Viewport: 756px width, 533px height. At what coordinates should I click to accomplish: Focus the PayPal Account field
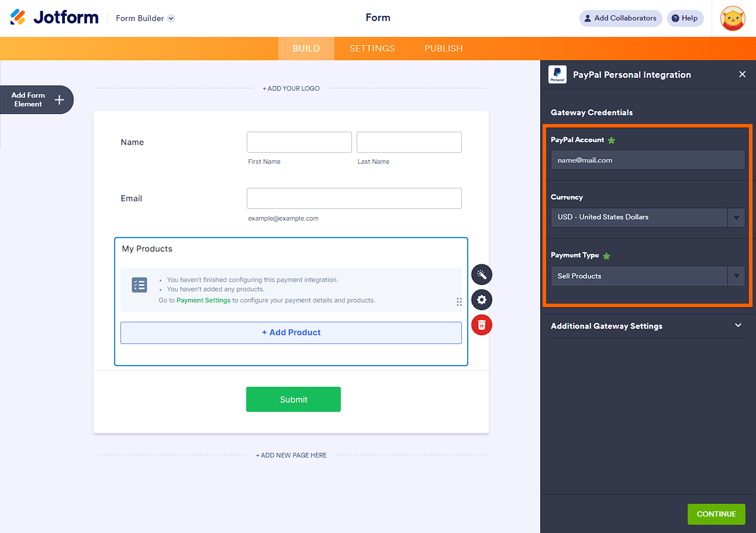(x=648, y=160)
